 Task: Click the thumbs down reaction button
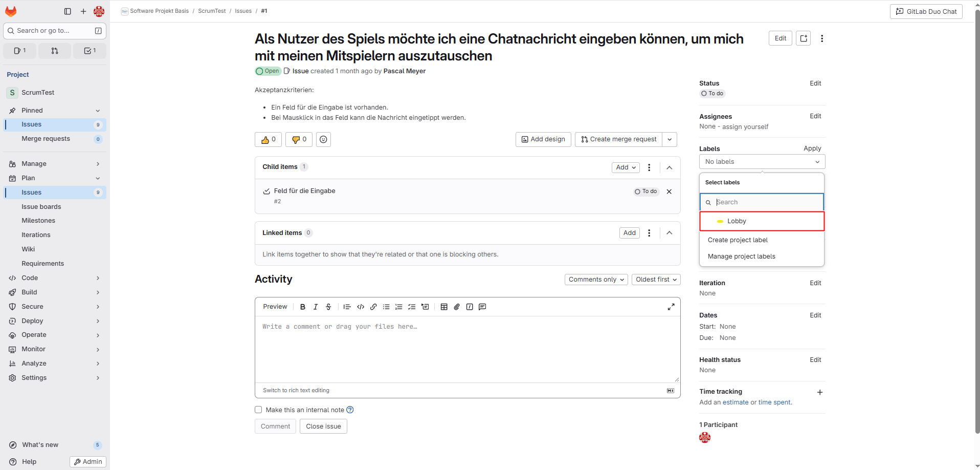299,139
